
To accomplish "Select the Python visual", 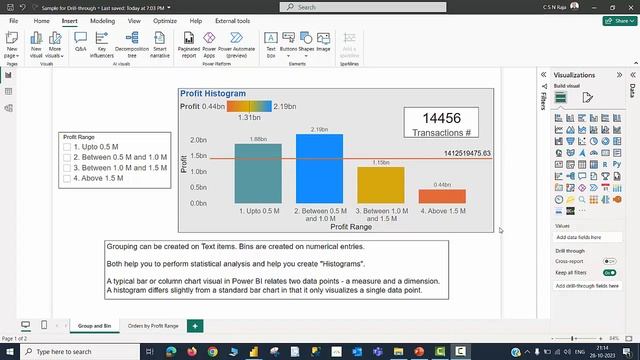I will pyautogui.click(x=617, y=164).
